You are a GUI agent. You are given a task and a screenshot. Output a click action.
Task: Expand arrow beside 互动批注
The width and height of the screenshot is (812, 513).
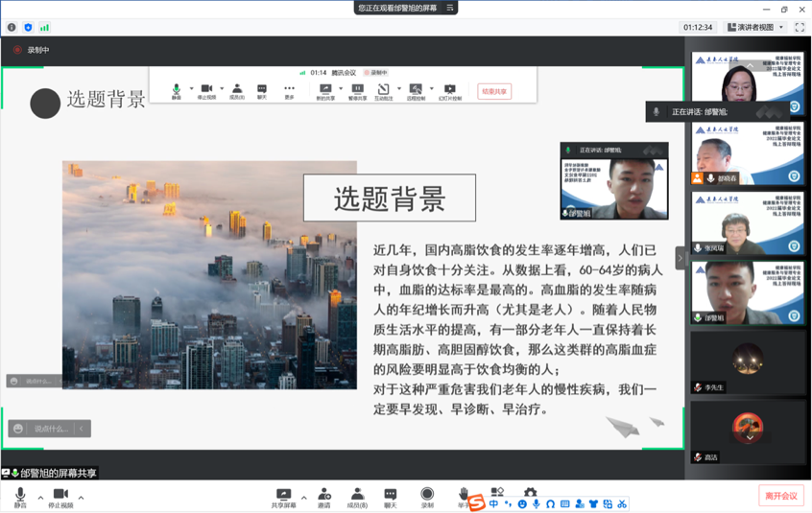click(x=398, y=88)
